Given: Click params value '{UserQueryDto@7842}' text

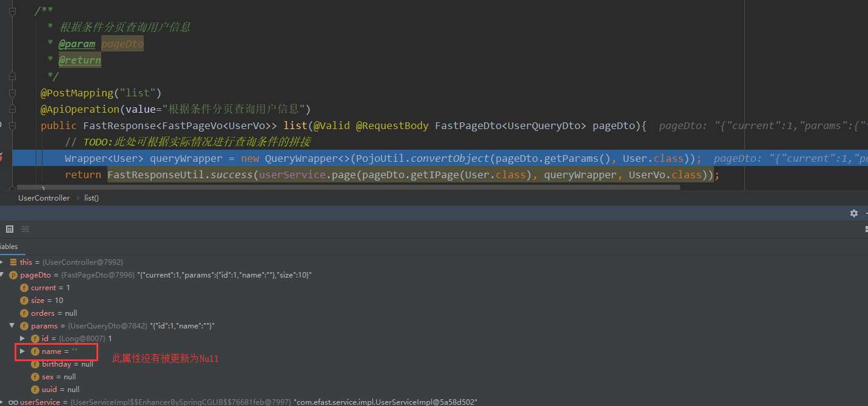Looking at the screenshot, I should [107, 326].
